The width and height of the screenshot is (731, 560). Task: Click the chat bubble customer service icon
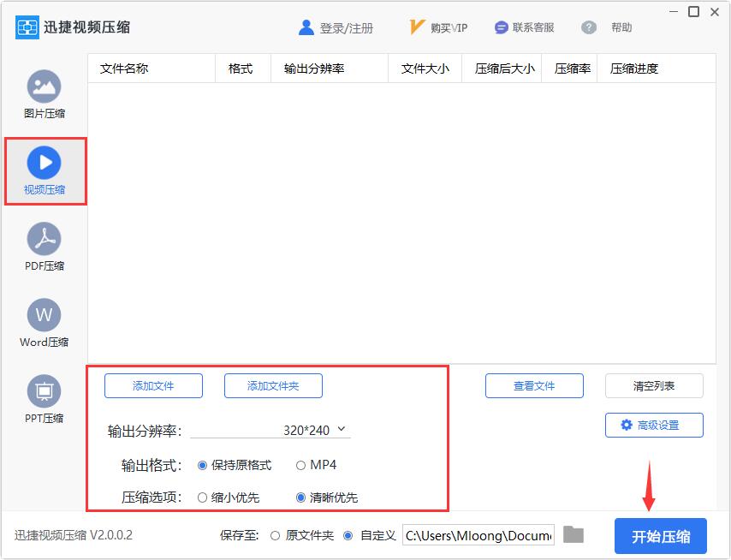501,27
